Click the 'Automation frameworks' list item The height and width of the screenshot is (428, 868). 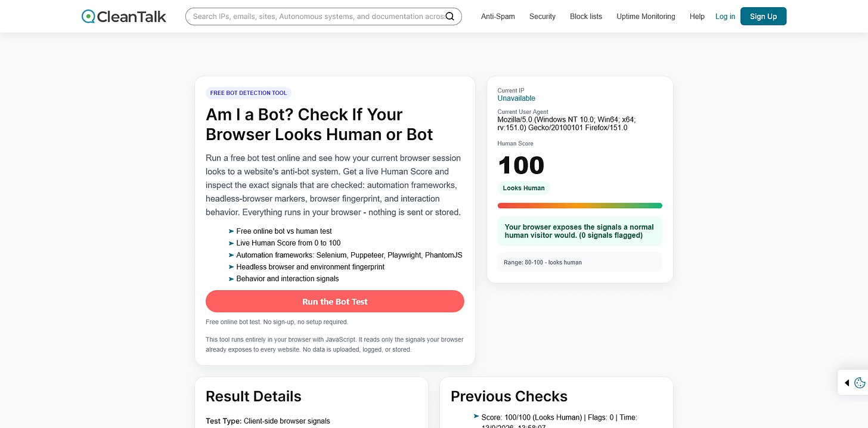(349, 255)
